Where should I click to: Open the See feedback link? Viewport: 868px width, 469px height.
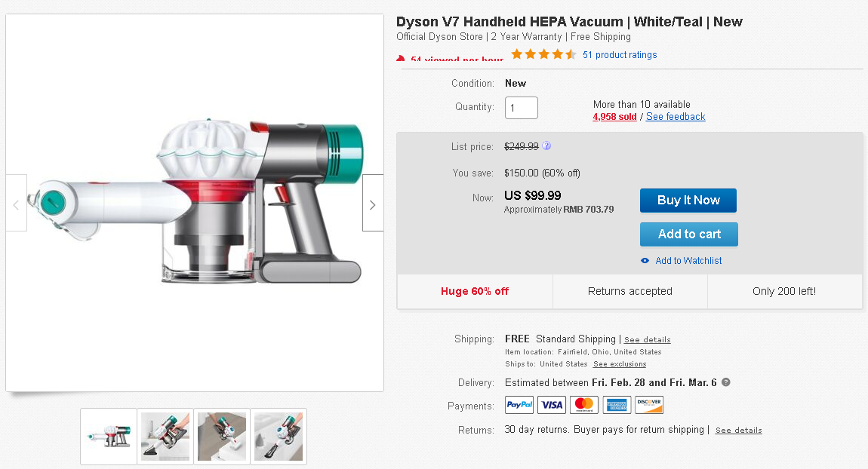(676, 117)
